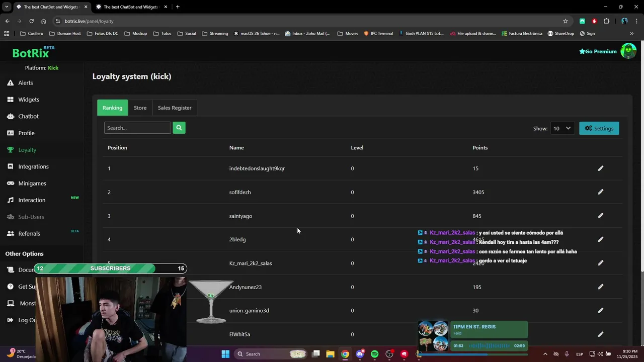Edit points for Kz_mari_2k2_salas
Image resolution: width=644 pixels, height=362 pixels.
tap(600, 263)
